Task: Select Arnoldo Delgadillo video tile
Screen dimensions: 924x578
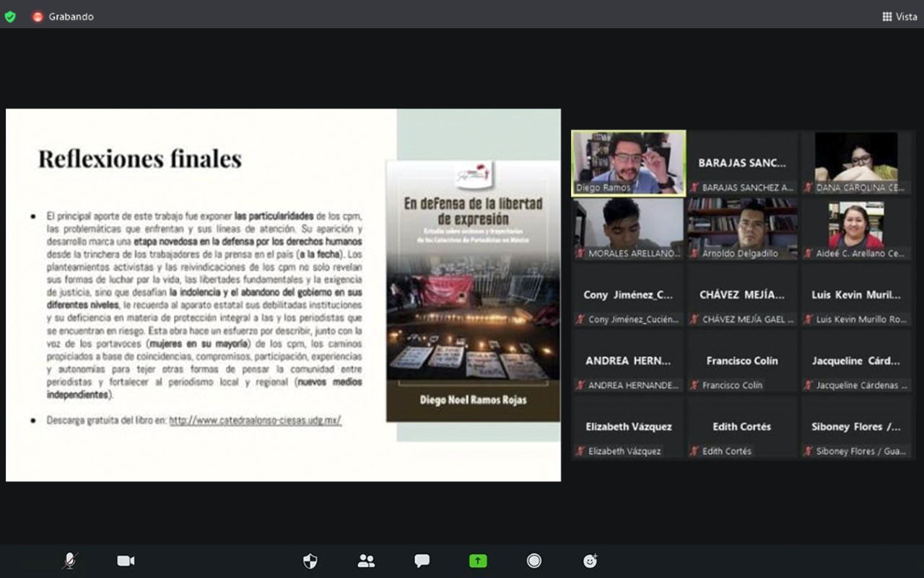Action: pos(742,228)
